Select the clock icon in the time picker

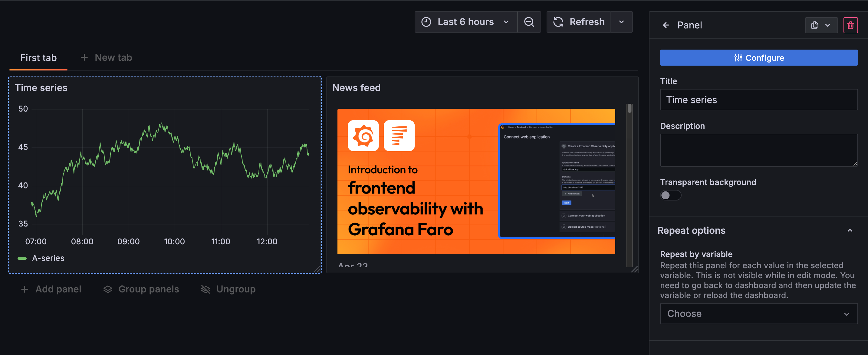[426, 21]
